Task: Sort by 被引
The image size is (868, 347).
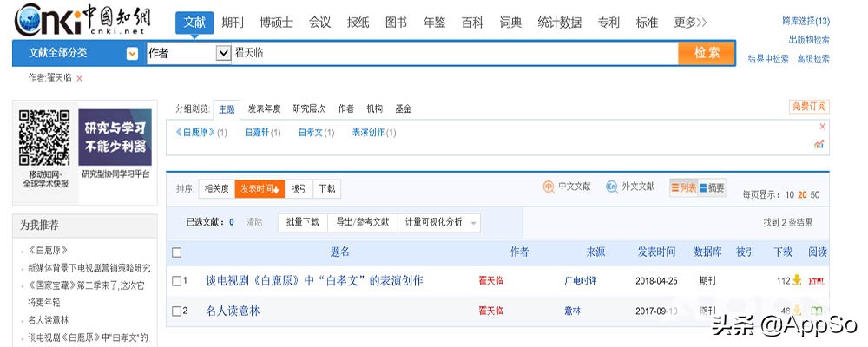Action: point(299,189)
